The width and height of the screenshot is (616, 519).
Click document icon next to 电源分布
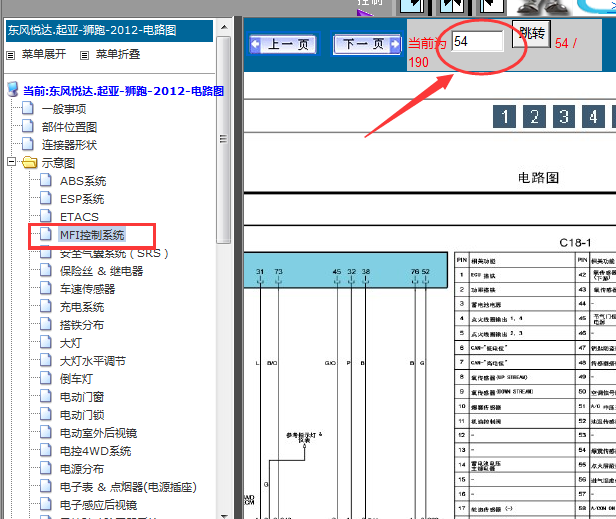click(46, 468)
